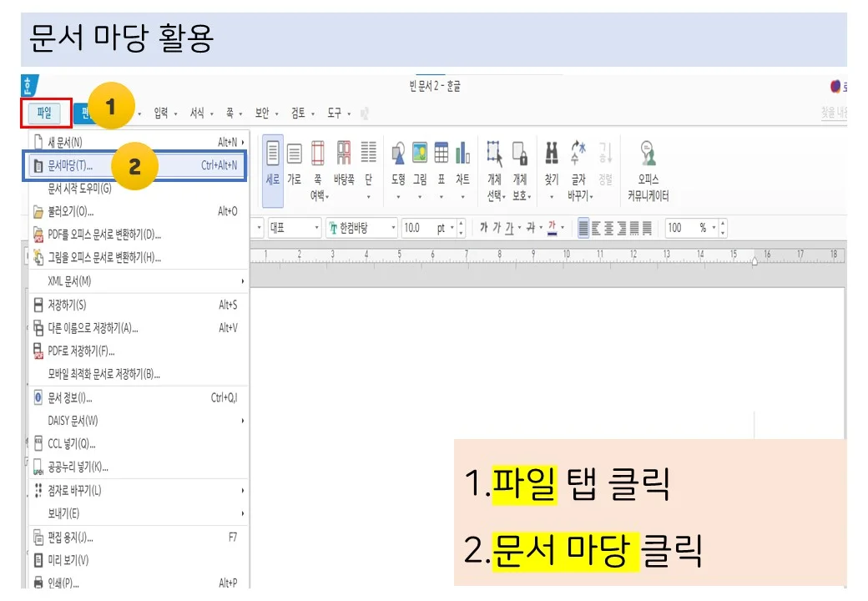Image resolution: width=868 pixels, height=601 pixels.
Task: Toggle strikethrough 가 formatting button
Action: tap(530, 227)
